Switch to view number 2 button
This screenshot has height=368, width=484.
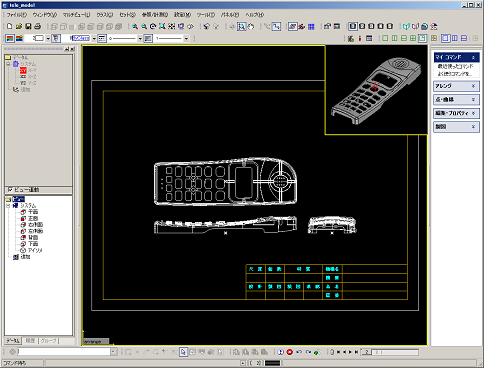362,26
